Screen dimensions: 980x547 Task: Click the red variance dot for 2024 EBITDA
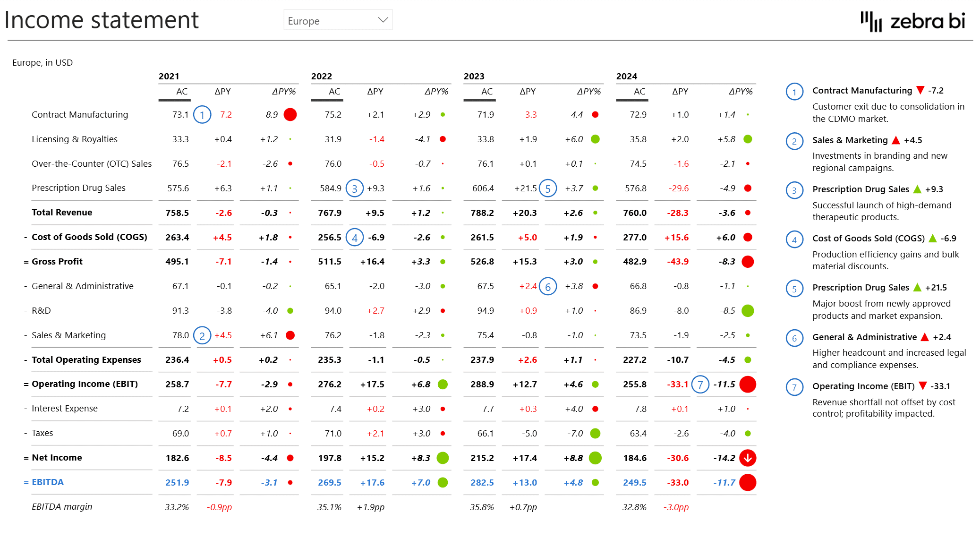[748, 482]
